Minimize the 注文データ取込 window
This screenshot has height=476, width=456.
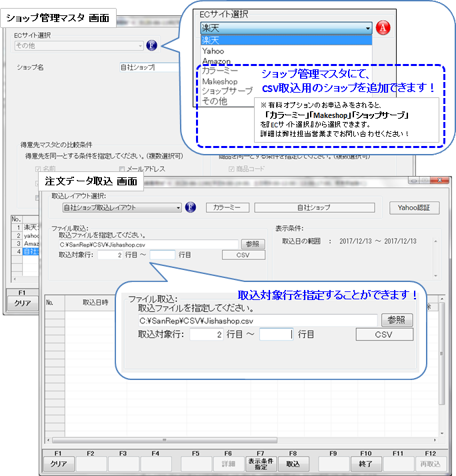(414, 180)
